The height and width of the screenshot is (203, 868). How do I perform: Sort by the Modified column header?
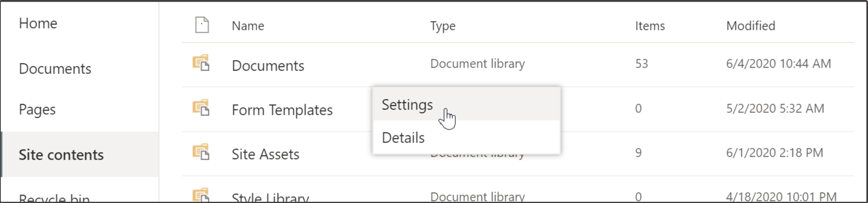click(x=751, y=26)
